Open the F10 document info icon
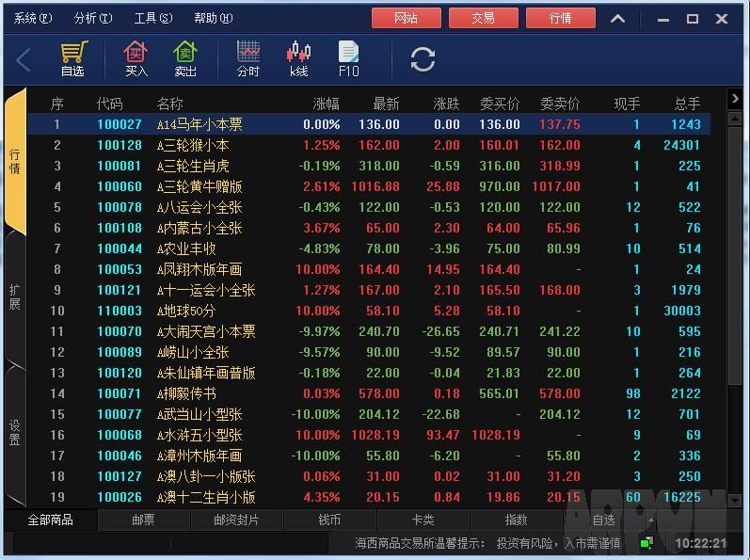 coord(349,58)
